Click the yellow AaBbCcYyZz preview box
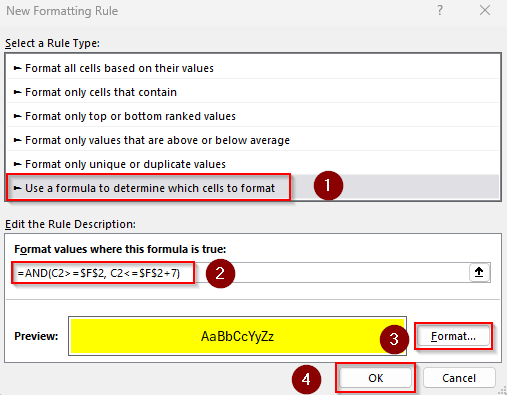Image resolution: width=507 pixels, height=395 pixels. click(237, 336)
